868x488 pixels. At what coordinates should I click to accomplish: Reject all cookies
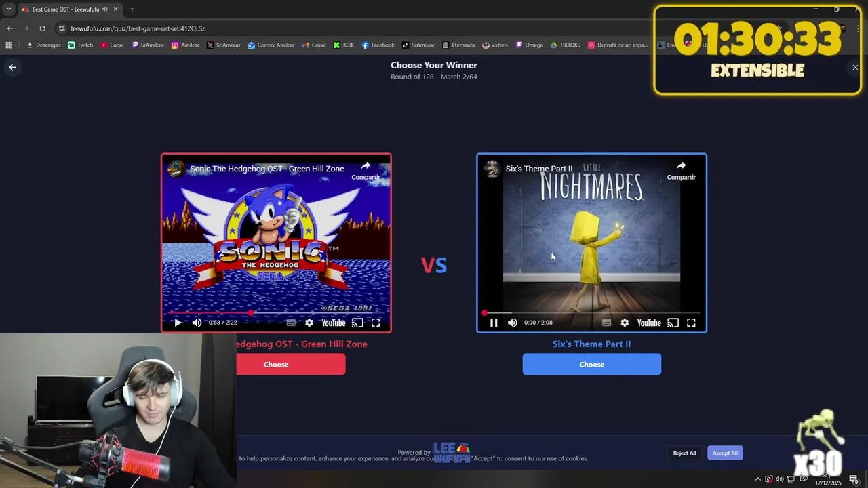coord(684,453)
